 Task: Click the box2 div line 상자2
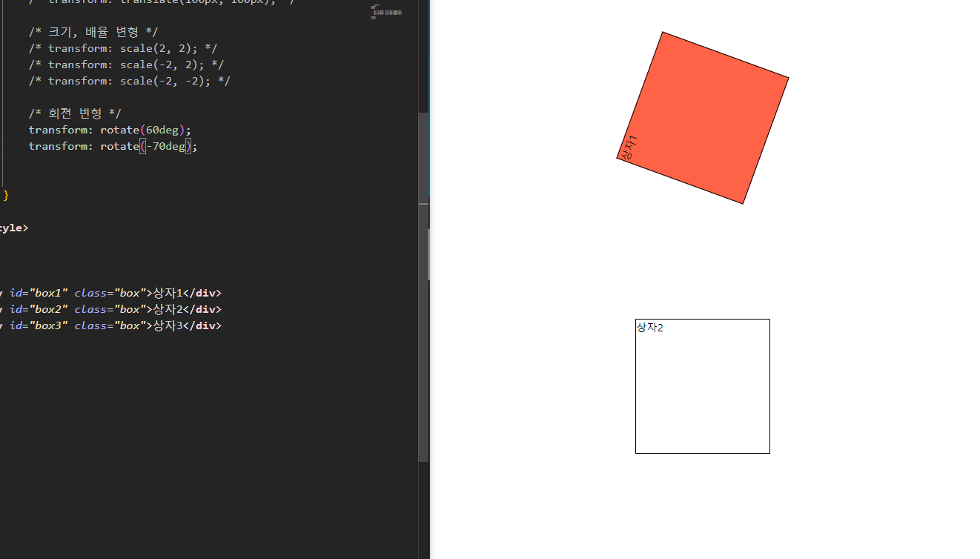pos(110,309)
